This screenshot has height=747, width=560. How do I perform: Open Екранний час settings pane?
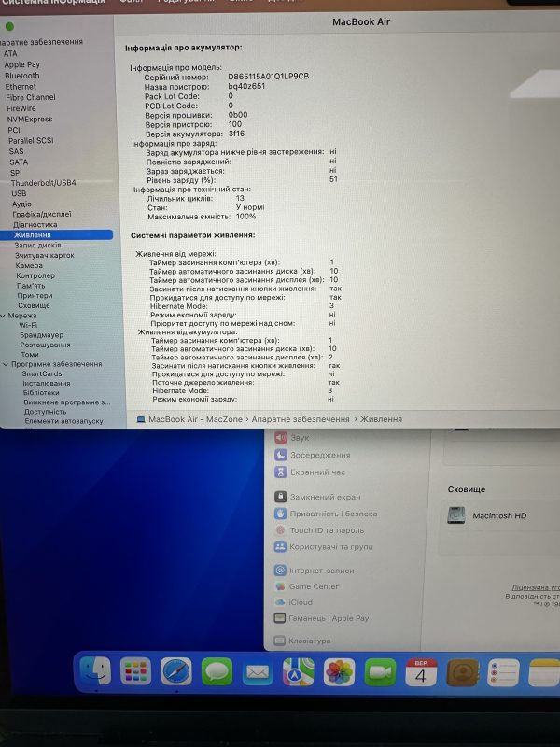(x=310, y=472)
